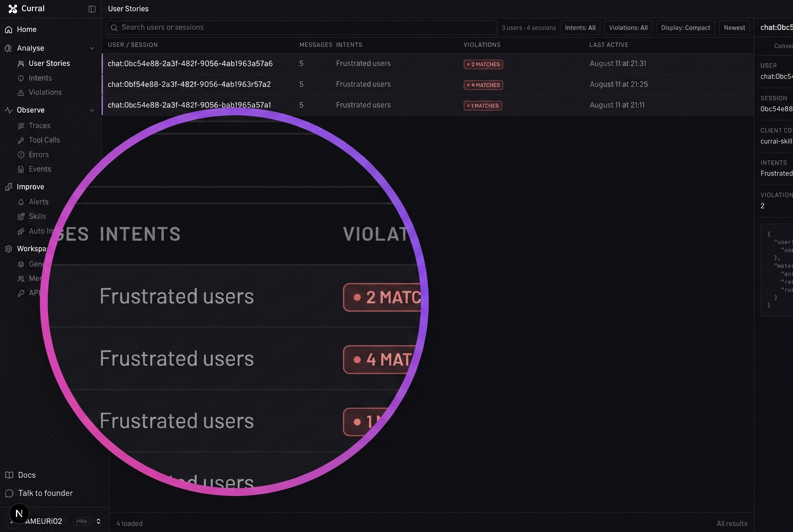Click the Workspace gear icon
This screenshot has width=793, height=532.
(x=9, y=249)
